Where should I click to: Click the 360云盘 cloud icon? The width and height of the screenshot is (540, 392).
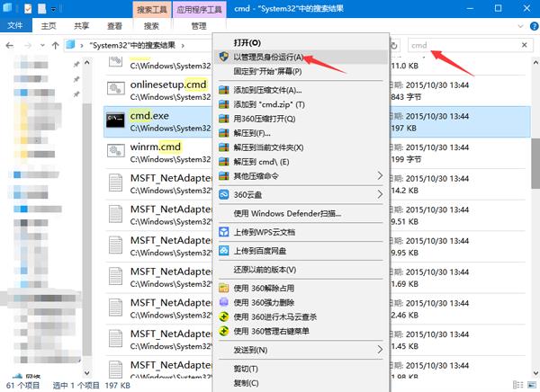(x=224, y=194)
